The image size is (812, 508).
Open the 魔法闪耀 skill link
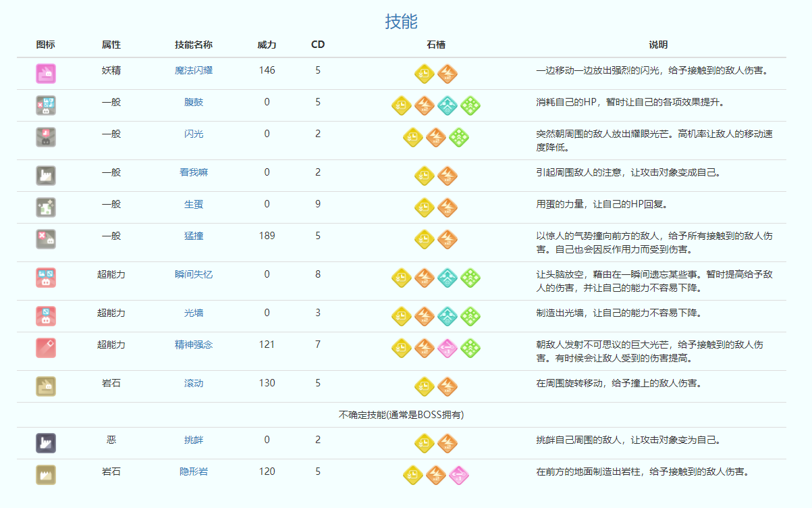click(194, 70)
